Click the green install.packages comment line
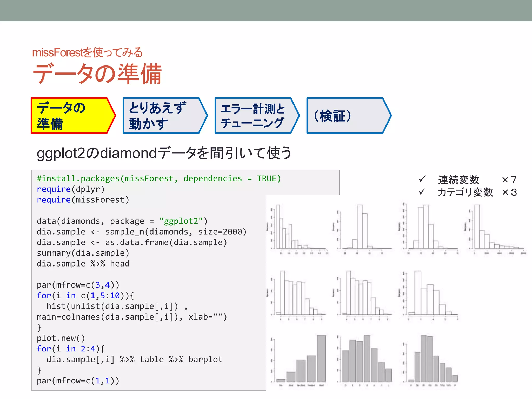 point(158,178)
